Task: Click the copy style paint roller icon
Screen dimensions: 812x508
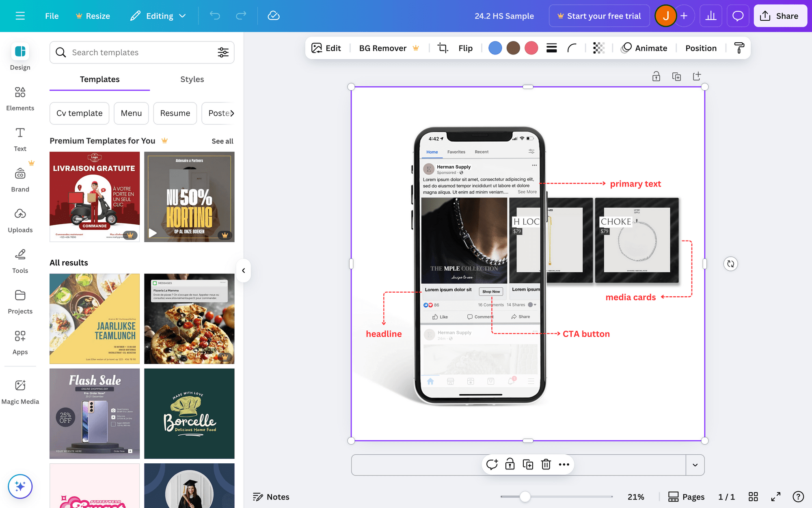Action: [739, 48]
